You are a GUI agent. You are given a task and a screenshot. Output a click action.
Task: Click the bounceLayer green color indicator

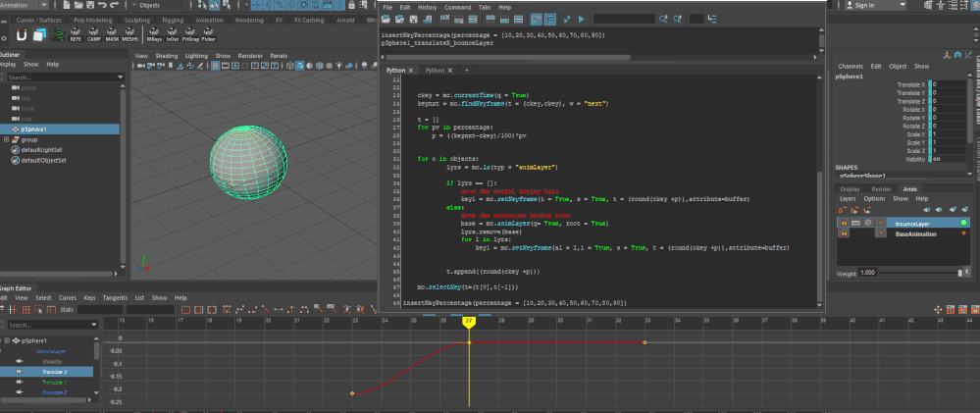963,223
